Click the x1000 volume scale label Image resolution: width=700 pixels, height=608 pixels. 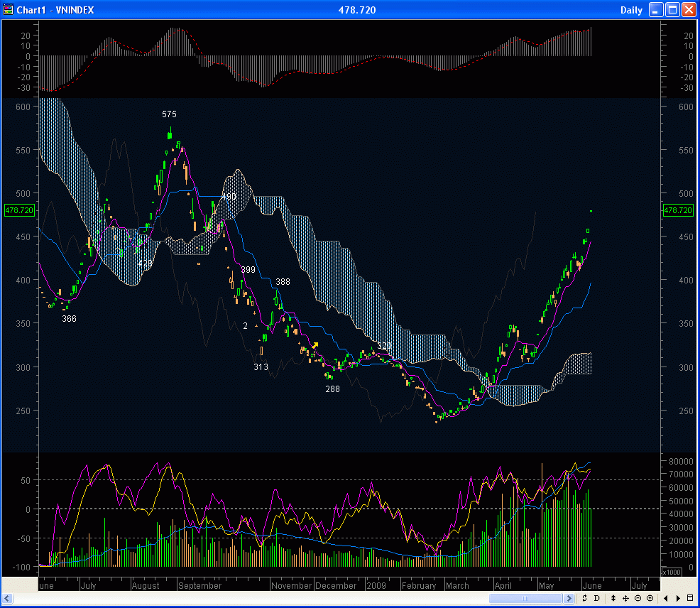click(670, 572)
